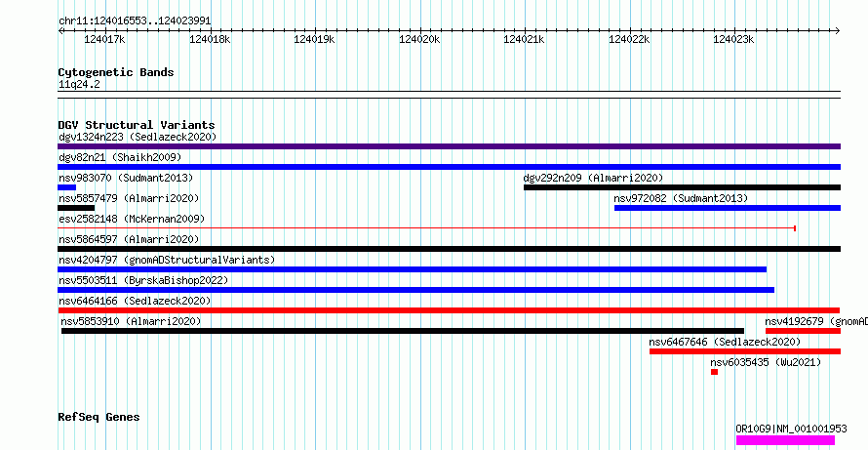
Task: Open esv2582148 (McKernan2009) label
Action: point(132,219)
